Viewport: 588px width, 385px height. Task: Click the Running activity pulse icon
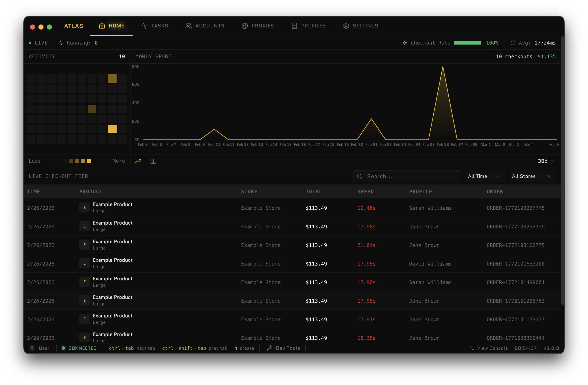tap(61, 43)
